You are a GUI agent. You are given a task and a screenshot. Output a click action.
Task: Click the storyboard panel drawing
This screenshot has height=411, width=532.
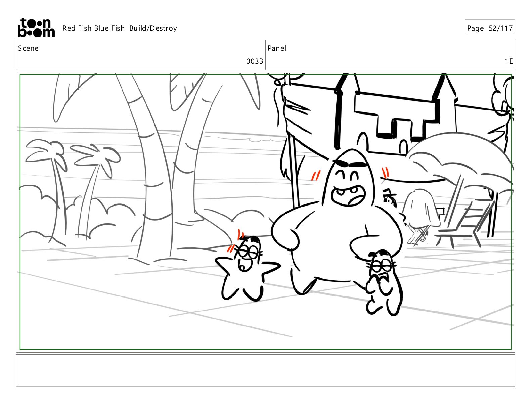[265, 212]
